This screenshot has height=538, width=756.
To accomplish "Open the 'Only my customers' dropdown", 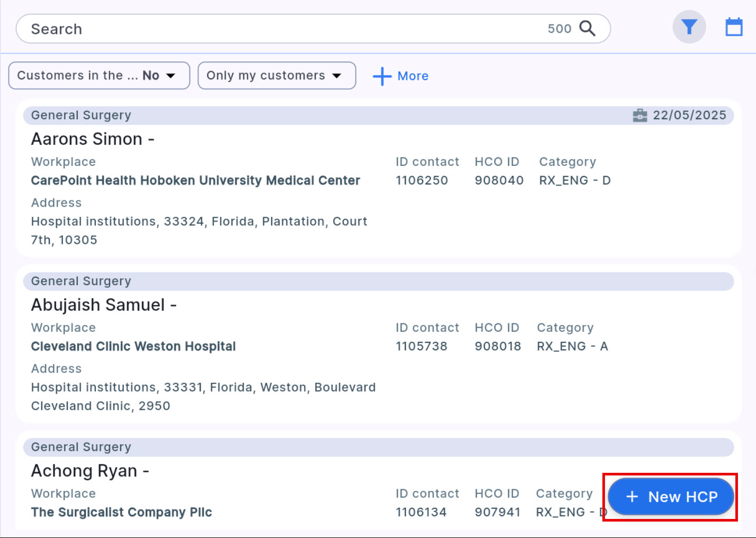I will [277, 76].
